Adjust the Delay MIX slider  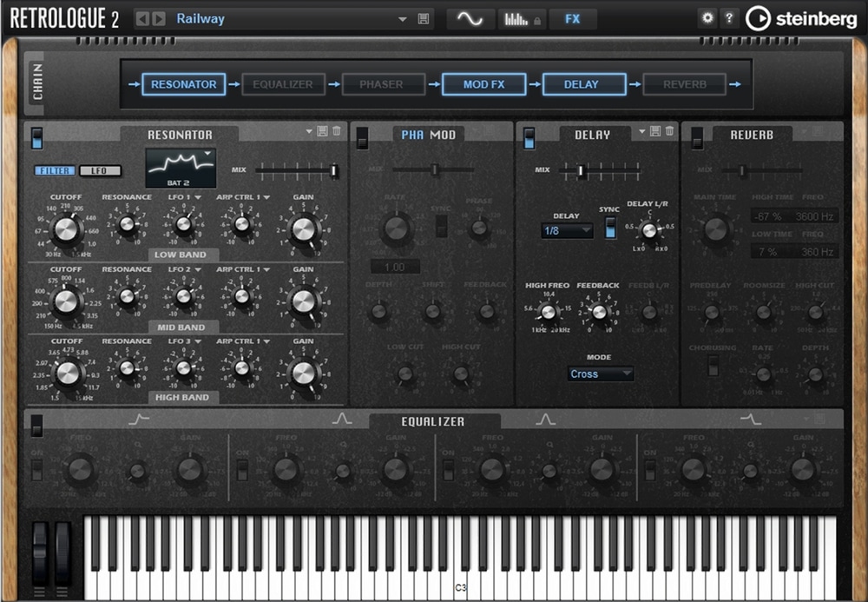[600, 170]
